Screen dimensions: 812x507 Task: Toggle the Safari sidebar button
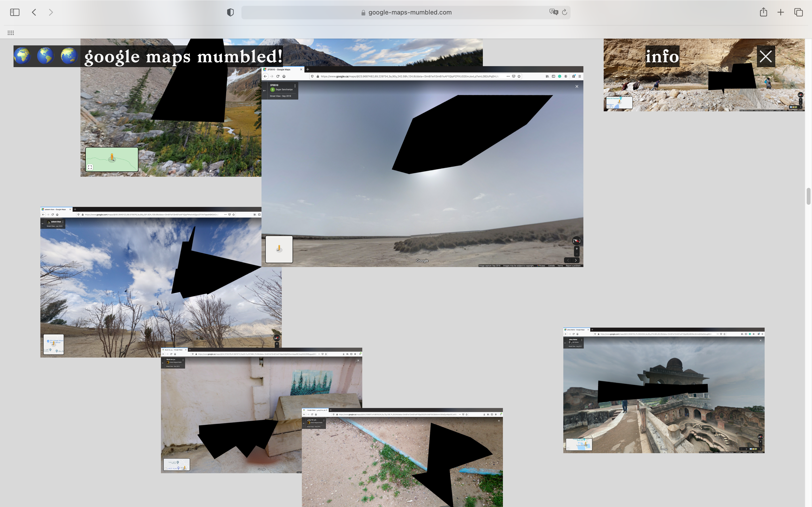(15, 12)
